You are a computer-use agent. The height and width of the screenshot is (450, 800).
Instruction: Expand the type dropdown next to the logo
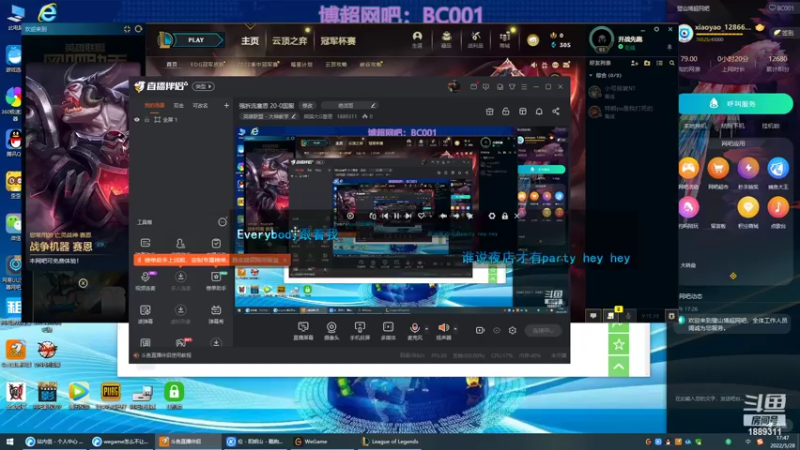tap(203, 86)
